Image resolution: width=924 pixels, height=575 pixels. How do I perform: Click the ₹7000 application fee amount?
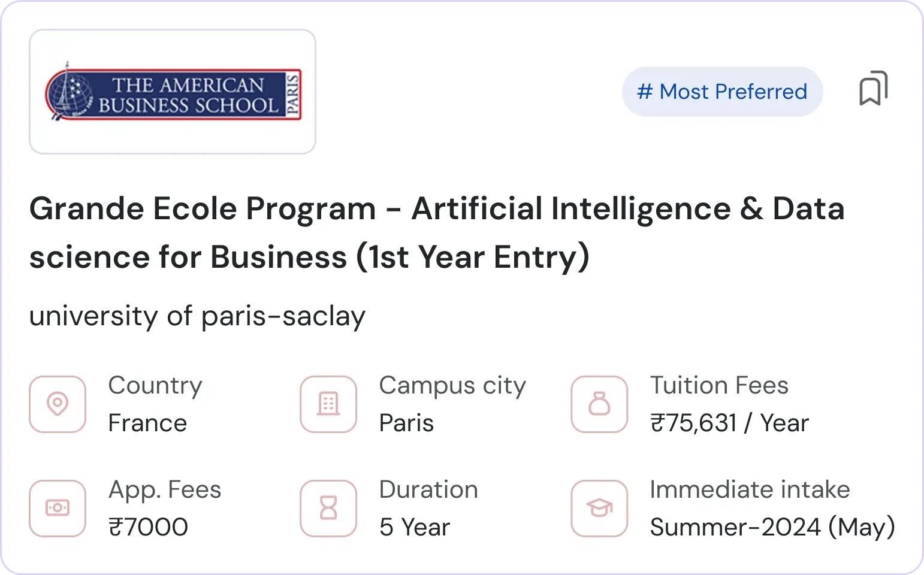tap(148, 527)
